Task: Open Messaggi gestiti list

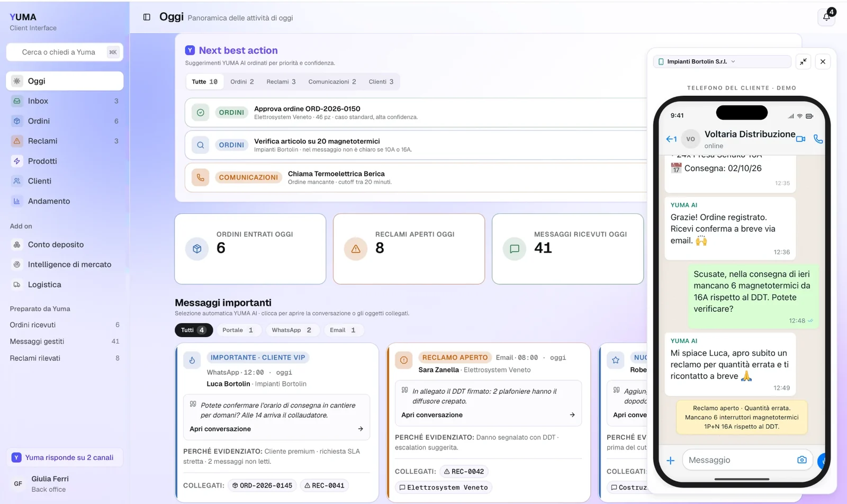Action: (x=65, y=341)
